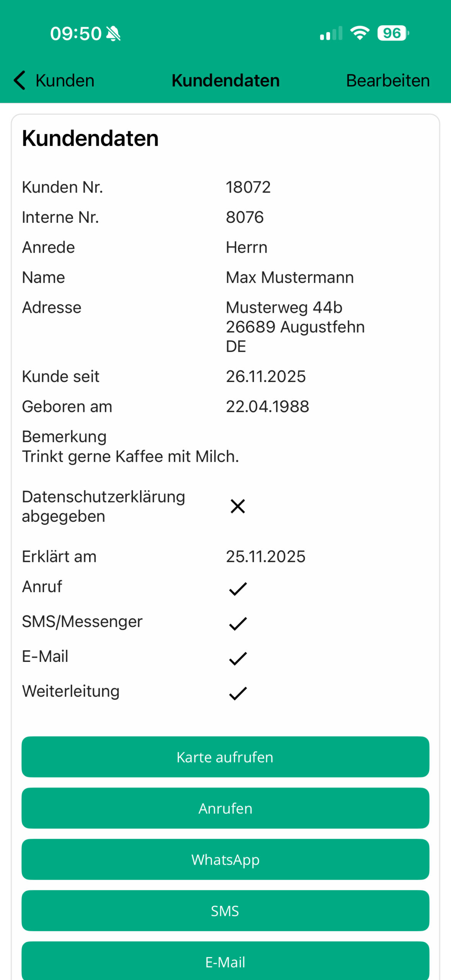Tap the back chevron arrow icon
Screen dimensions: 451x980
point(20,80)
